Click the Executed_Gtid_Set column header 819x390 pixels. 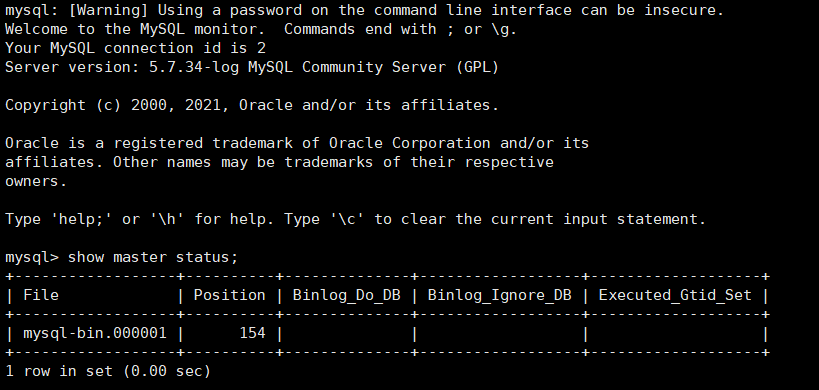click(x=675, y=296)
